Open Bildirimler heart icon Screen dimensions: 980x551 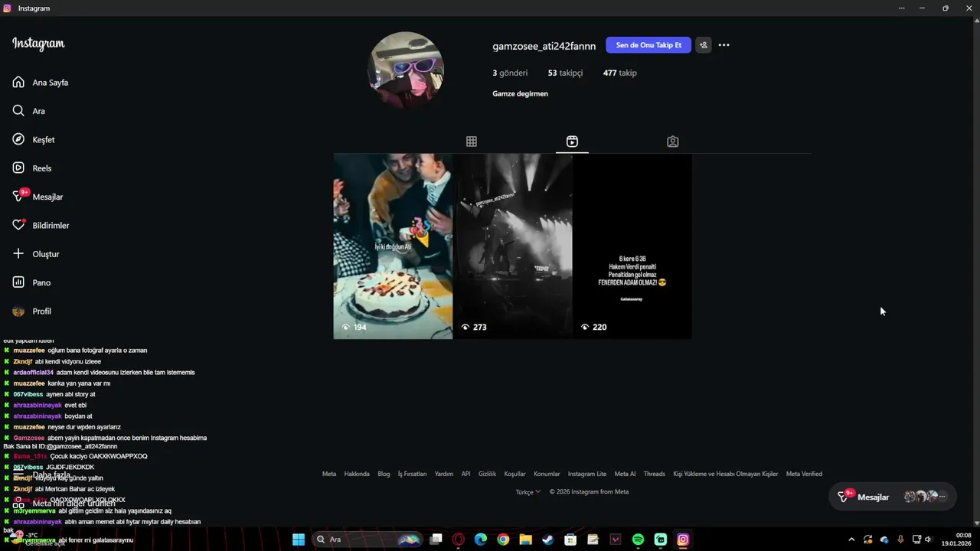(18, 225)
